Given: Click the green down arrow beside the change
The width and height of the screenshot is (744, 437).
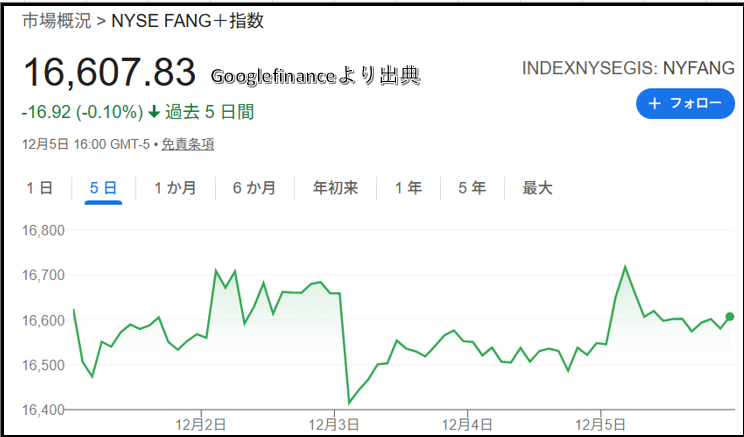Looking at the screenshot, I should (153, 112).
